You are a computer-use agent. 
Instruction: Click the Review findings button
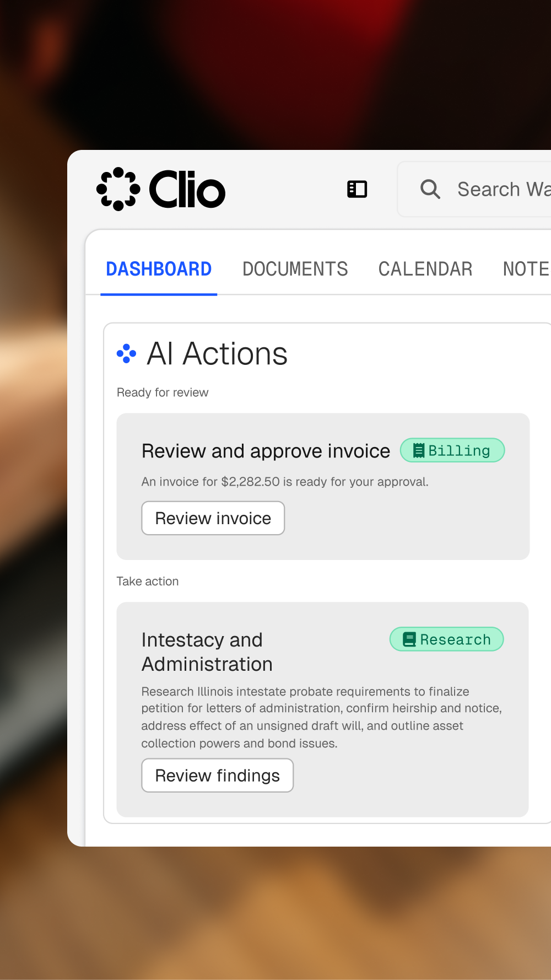pyautogui.click(x=218, y=776)
